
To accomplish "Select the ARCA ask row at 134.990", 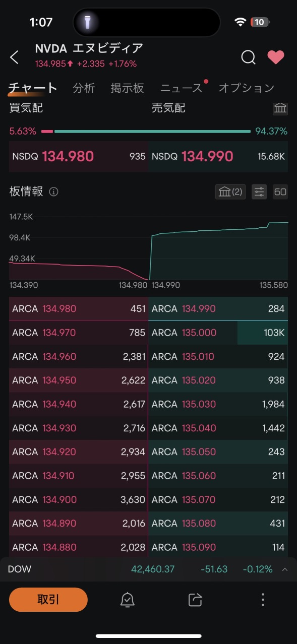I will pos(218,308).
